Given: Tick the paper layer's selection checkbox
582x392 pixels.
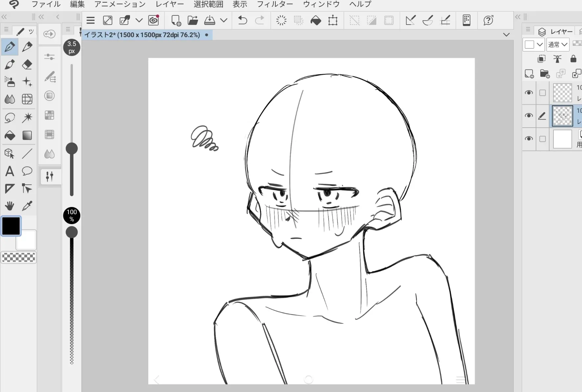Looking at the screenshot, I should (x=543, y=139).
